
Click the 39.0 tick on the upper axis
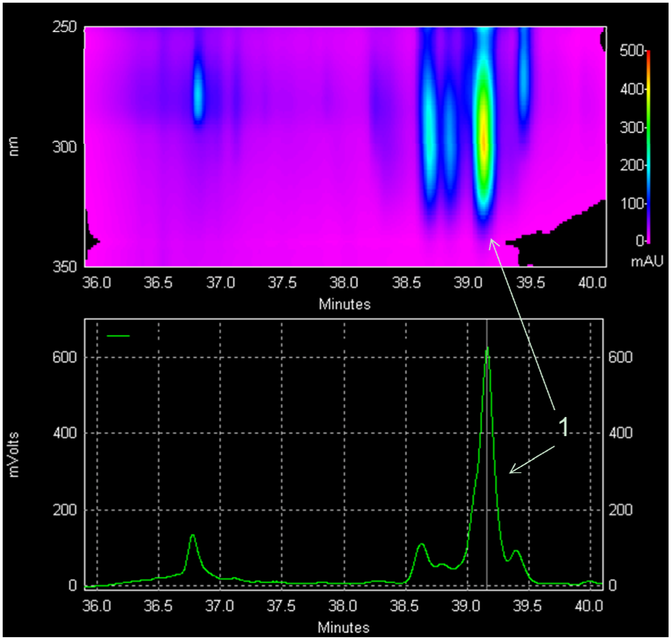click(x=468, y=281)
